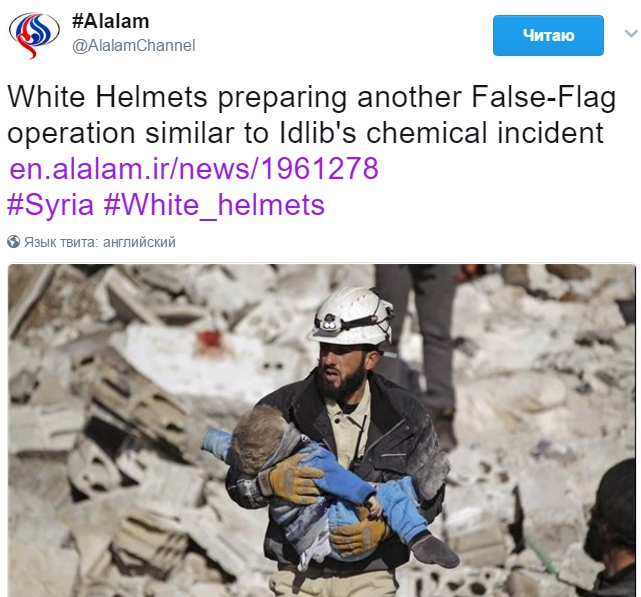
Task: Open the attached rubble rescue photo
Action: tap(322, 430)
